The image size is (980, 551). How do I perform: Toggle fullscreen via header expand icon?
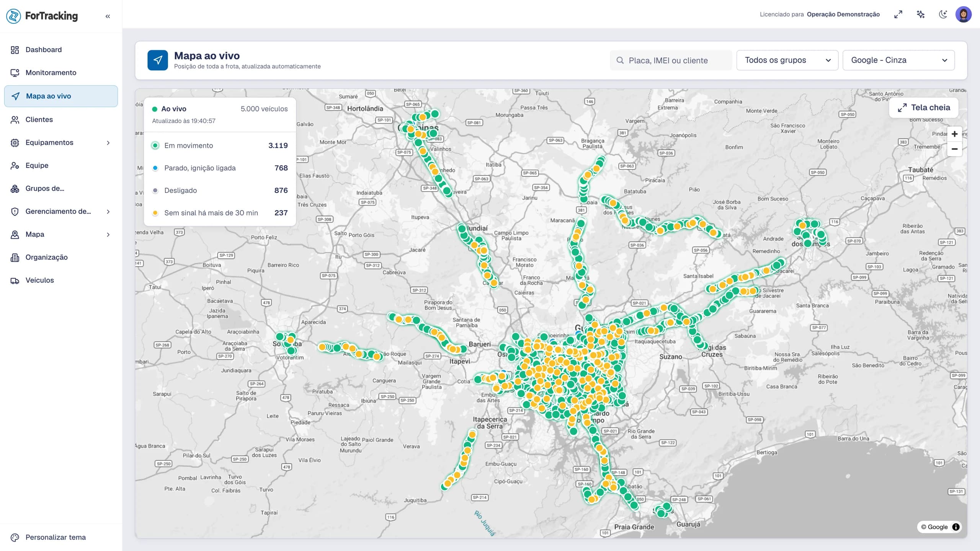pyautogui.click(x=898, y=15)
